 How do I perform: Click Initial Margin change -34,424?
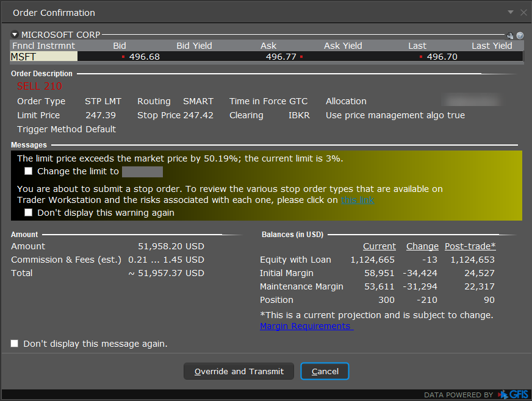click(x=420, y=273)
